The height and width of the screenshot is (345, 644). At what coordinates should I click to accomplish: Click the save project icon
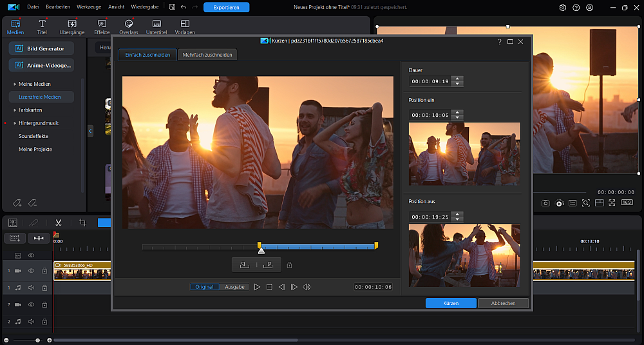(x=172, y=7)
